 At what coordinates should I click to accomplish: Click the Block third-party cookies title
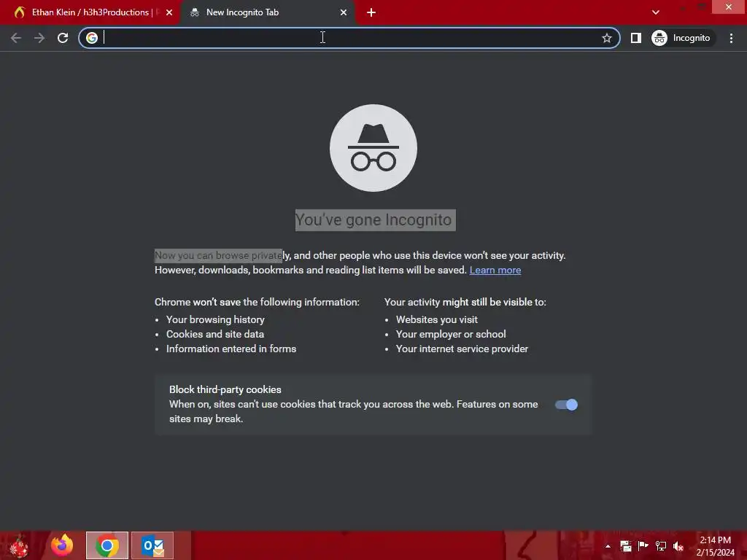point(225,389)
